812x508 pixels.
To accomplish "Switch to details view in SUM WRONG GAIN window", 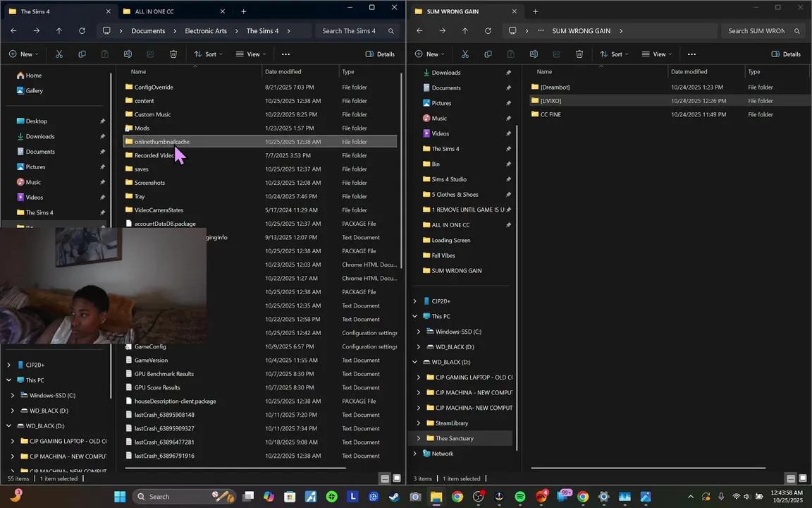I will [x=791, y=478].
